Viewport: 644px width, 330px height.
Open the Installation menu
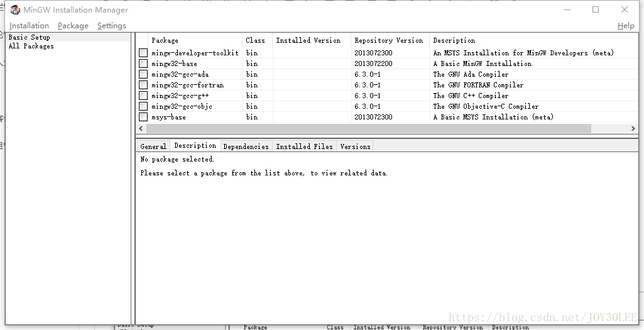(x=29, y=26)
